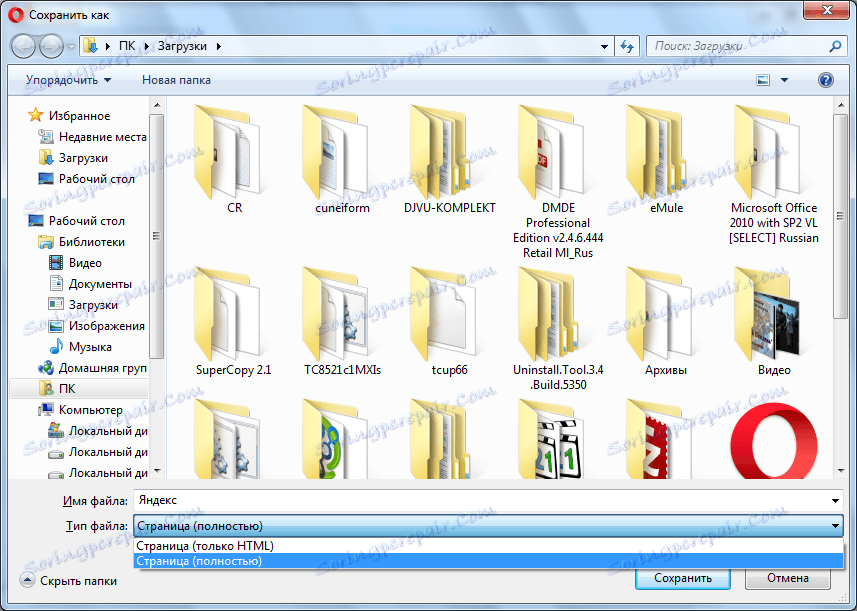Click the Загрузки breadcrumb segment
This screenshot has width=857, height=611.
point(182,46)
